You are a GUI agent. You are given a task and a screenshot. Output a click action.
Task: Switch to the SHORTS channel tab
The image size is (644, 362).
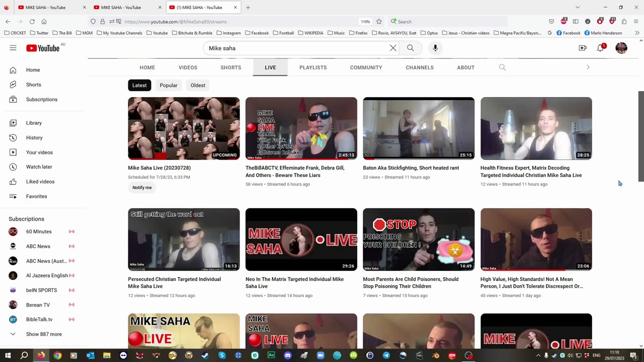pyautogui.click(x=231, y=67)
